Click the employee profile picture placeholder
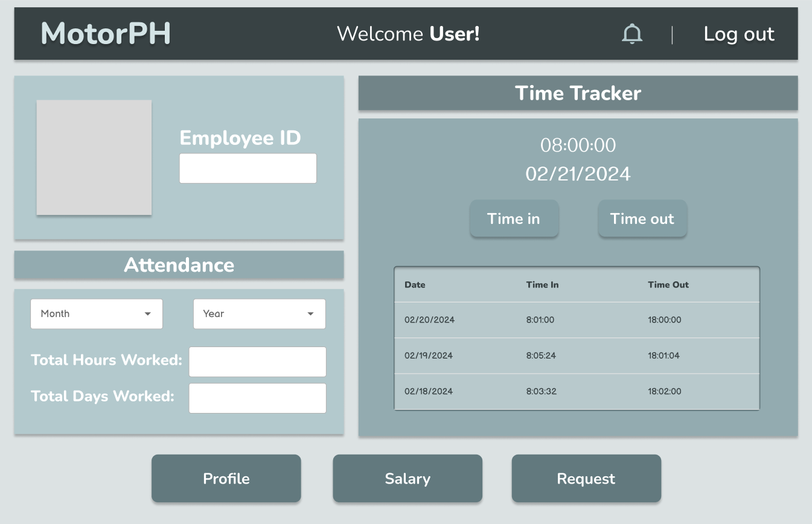Image resolution: width=812 pixels, height=524 pixels. tap(94, 157)
